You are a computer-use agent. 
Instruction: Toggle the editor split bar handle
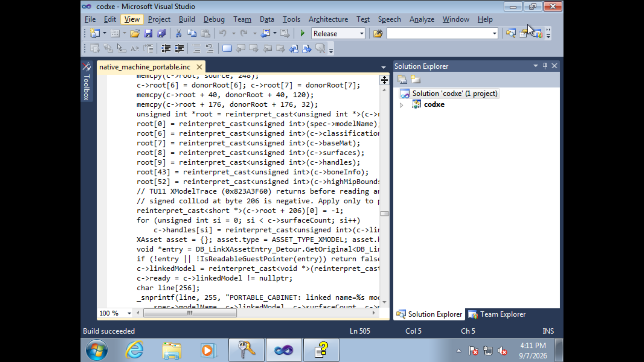pyautogui.click(x=384, y=80)
